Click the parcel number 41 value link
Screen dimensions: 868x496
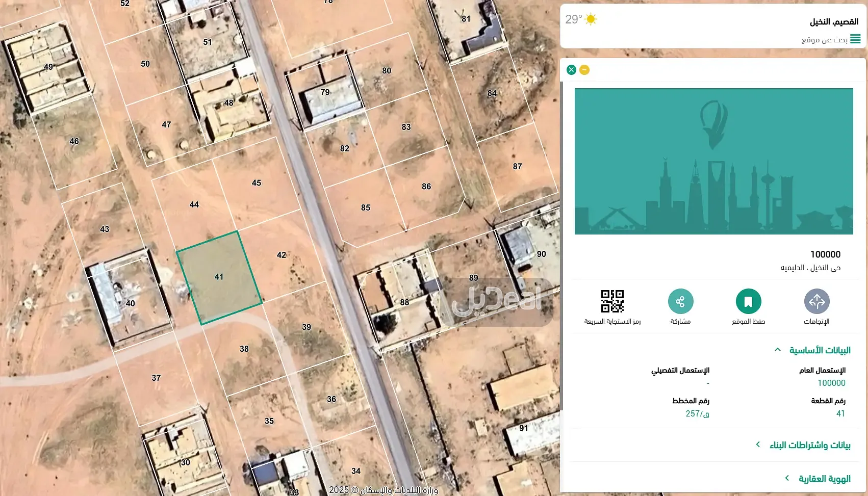[840, 414]
